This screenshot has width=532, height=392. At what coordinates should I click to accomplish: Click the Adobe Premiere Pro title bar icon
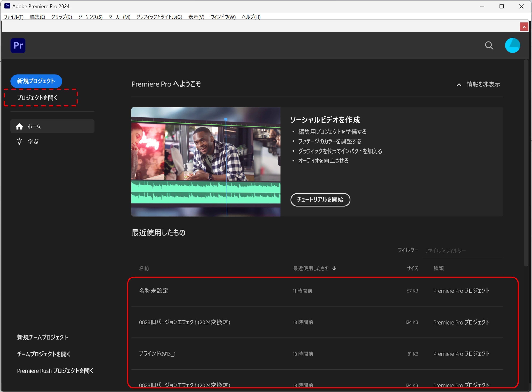[7, 6]
